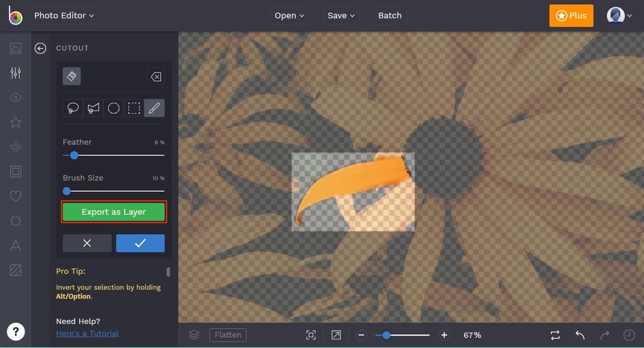Open the Artsy sidebar icon
This screenshot has width=644, height=348.
pos(16,147)
